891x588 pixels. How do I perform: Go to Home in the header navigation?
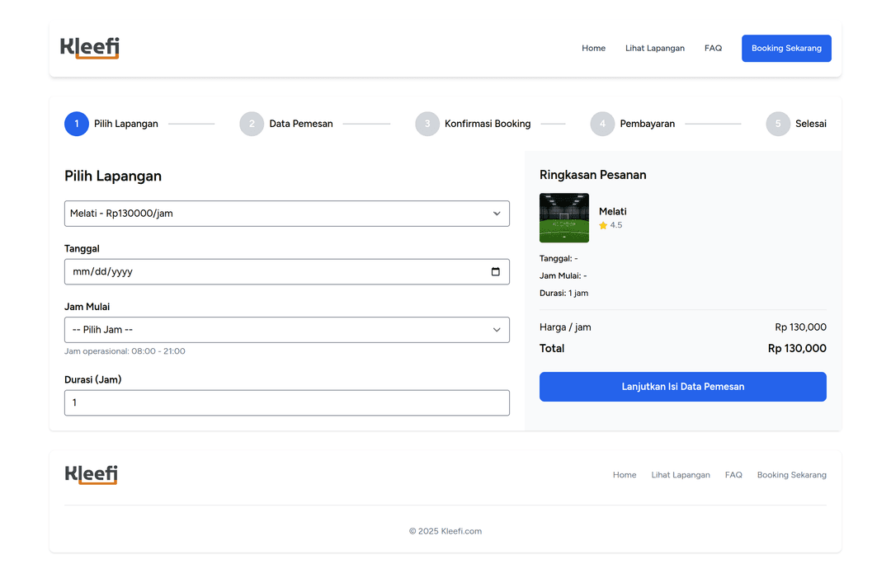click(x=593, y=49)
